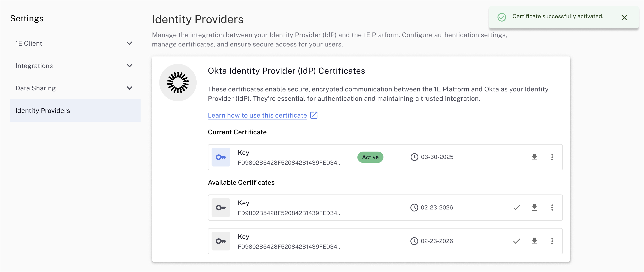Screen dimensions: 644x272
Task: Click last available certificate's fingerprint text
Action: point(289,246)
